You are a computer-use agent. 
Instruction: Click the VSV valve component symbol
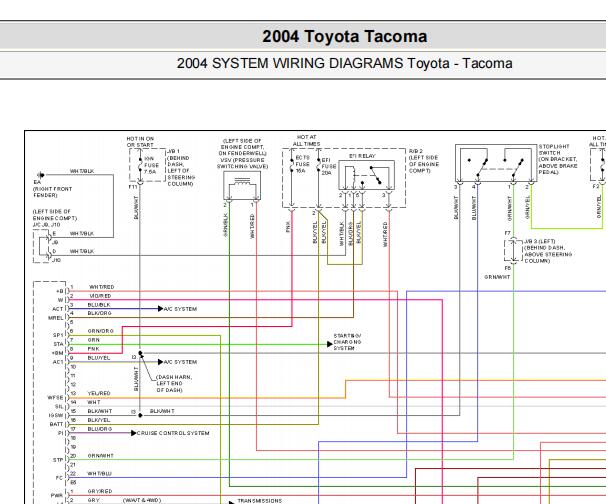click(x=242, y=186)
